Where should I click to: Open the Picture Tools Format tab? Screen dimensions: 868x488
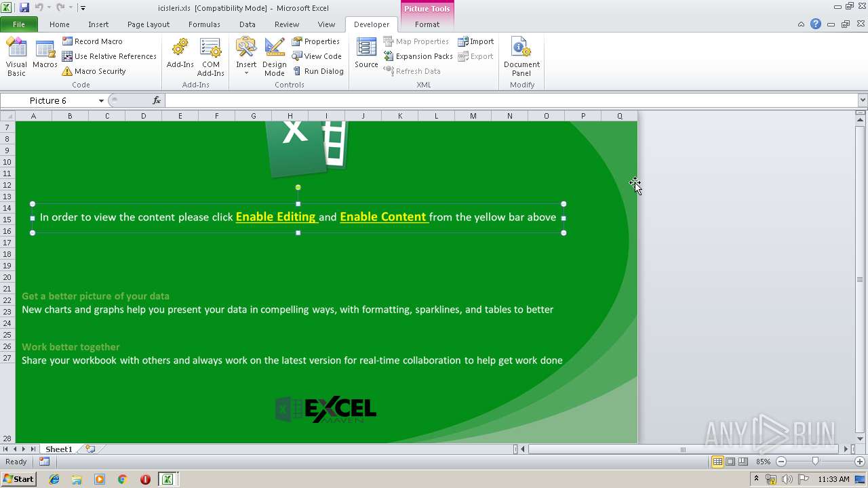pyautogui.click(x=427, y=24)
